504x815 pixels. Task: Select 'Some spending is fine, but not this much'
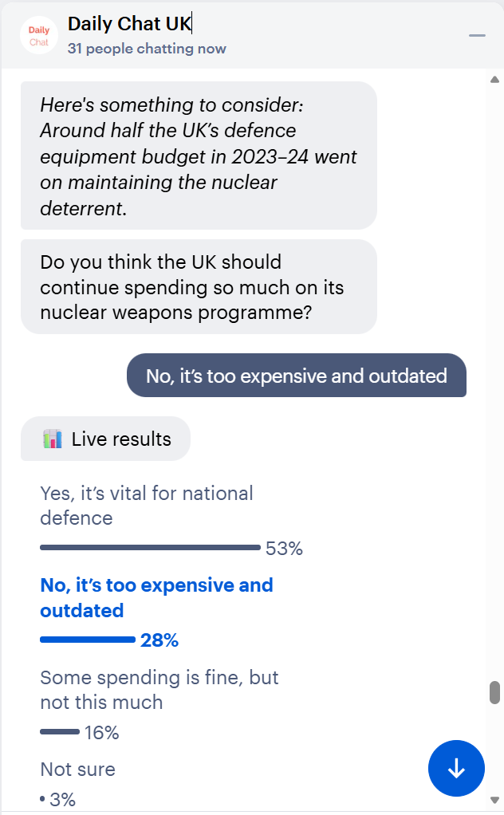click(x=159, y=690)
